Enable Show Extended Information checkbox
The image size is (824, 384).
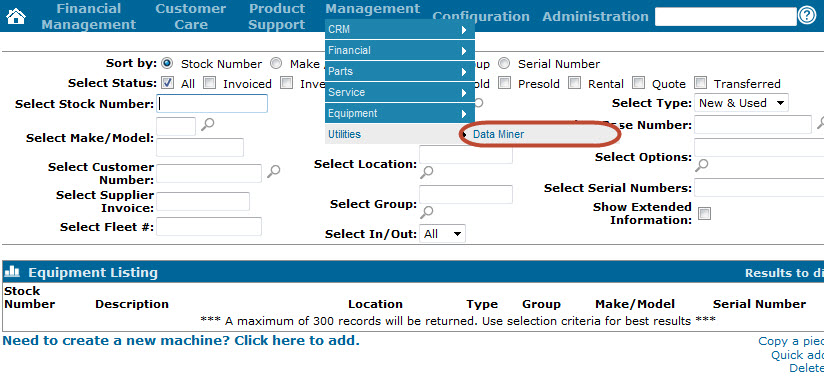point(704,213)
